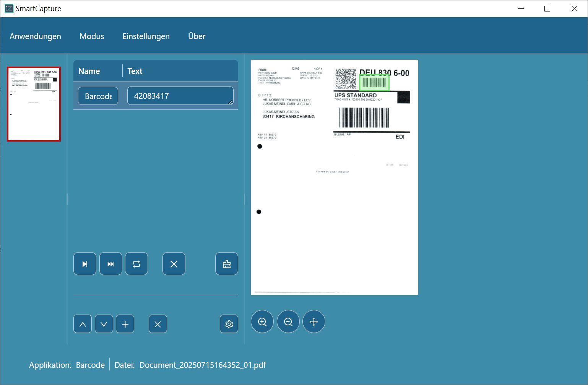
Task: Zoom in on the document preview
Action: pyautogui.click(x=262, y=321)
